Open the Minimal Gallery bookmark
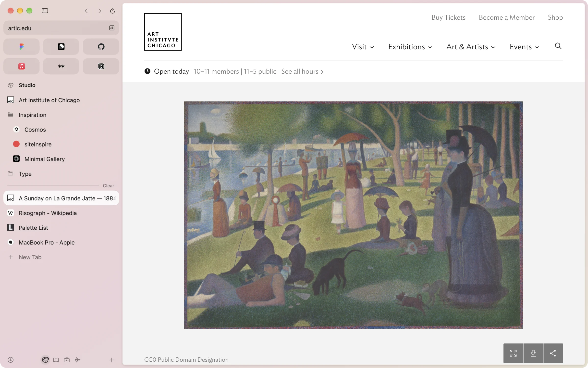Screen dimensions: 588x368 (61, 159)
